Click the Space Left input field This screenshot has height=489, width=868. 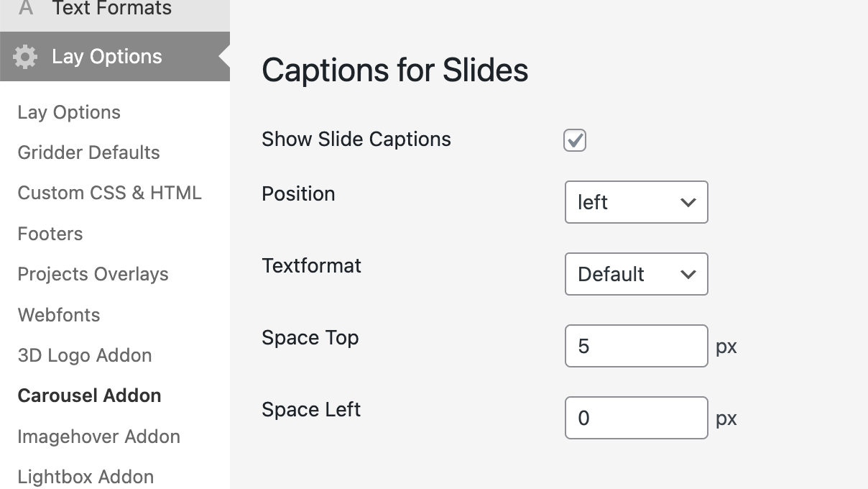636,418
